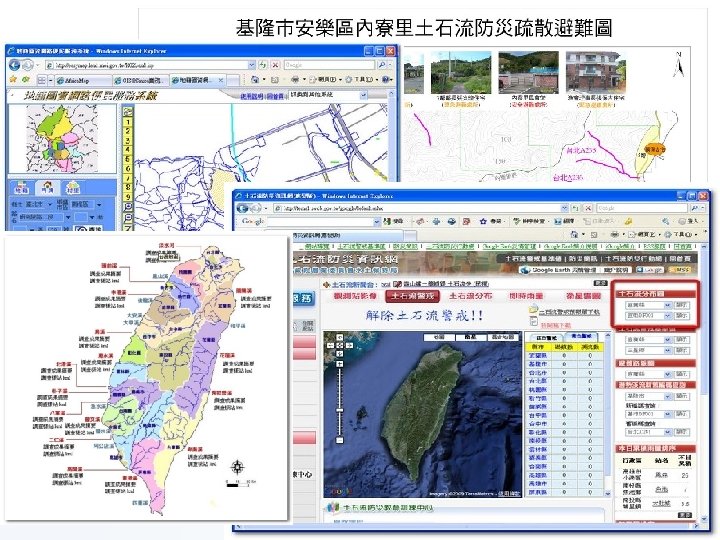
Task: Click the pan-right arrow on the satellite map
Action: pyautogui.click(x=348, y=345)
